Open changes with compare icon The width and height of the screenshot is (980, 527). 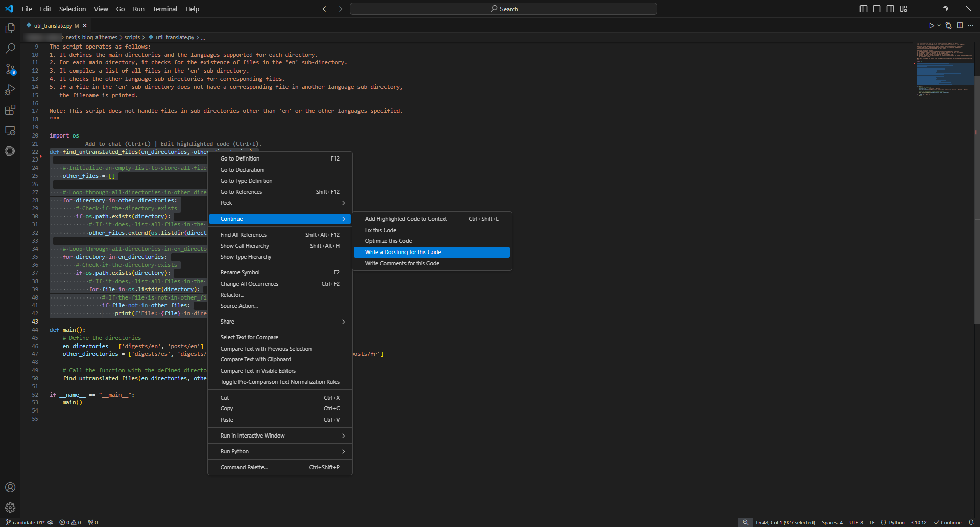pos(948,25)
